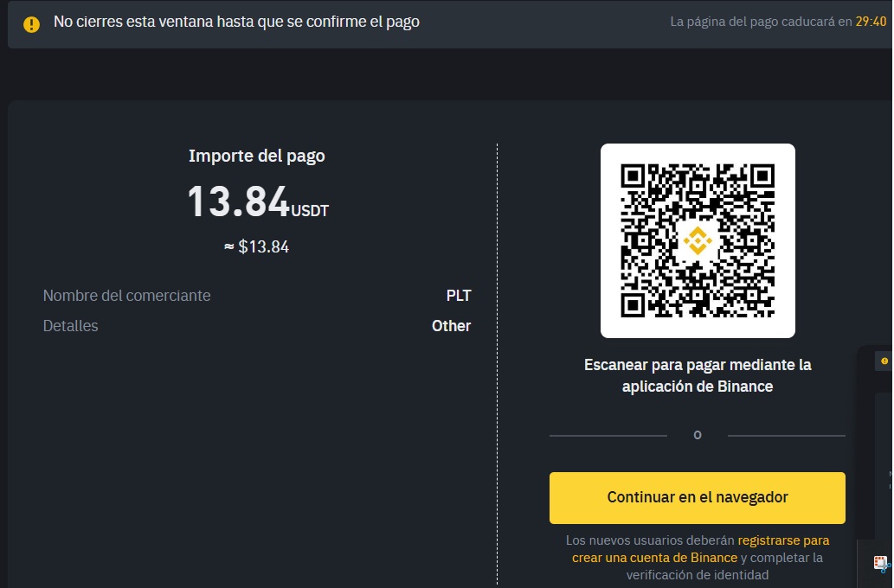Click the La página del pago caducará text
The height and width of the screenshot is (588, 894).
pyautogui.click(x=761, y=22)
